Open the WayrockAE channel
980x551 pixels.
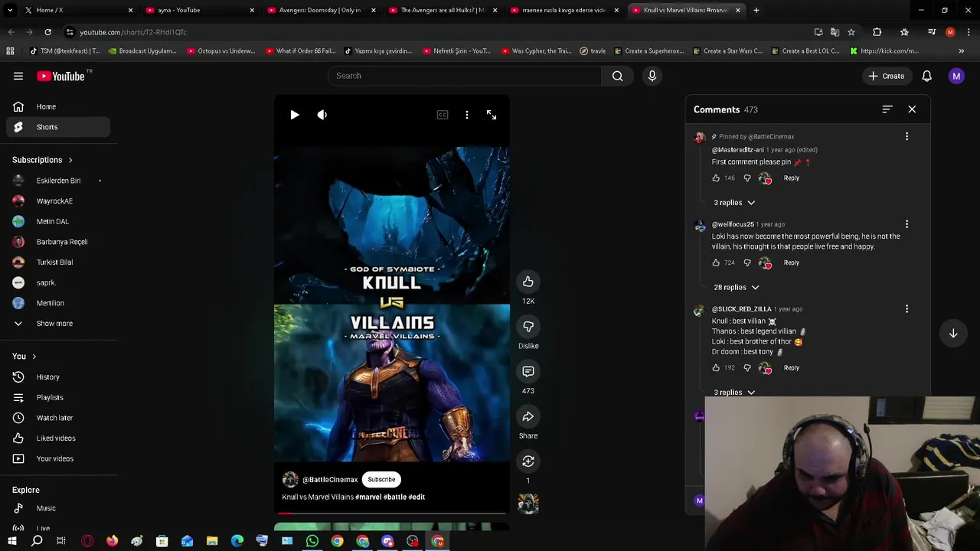tap(58, 201)
